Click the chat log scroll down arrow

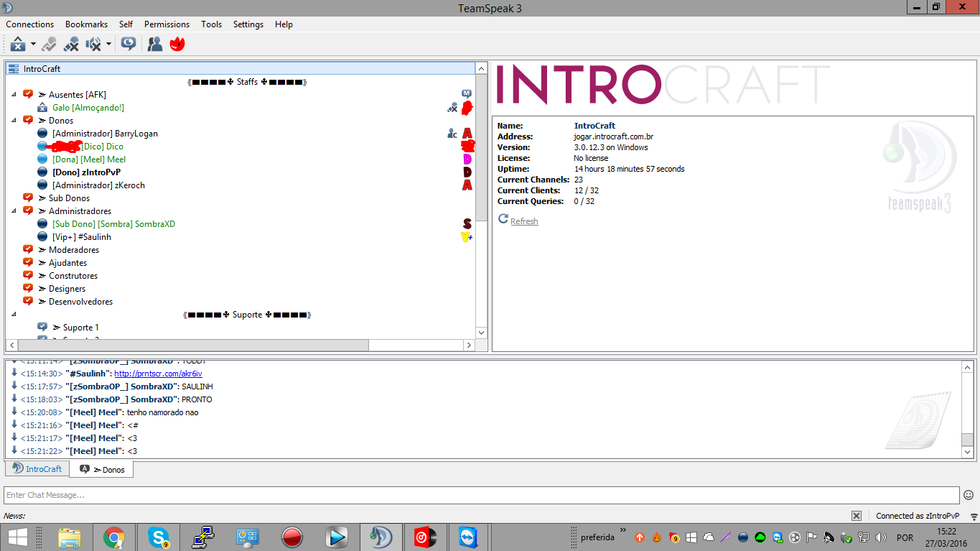[x=968, y=453]
